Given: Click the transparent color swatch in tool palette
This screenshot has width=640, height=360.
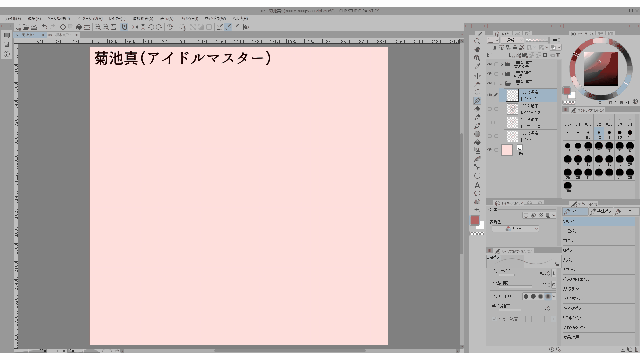Looking at the screenshot, I should [477, 233].
